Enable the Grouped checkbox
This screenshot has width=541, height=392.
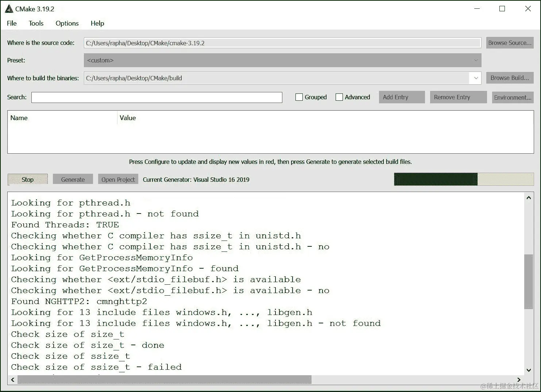[x=299, y=97]
